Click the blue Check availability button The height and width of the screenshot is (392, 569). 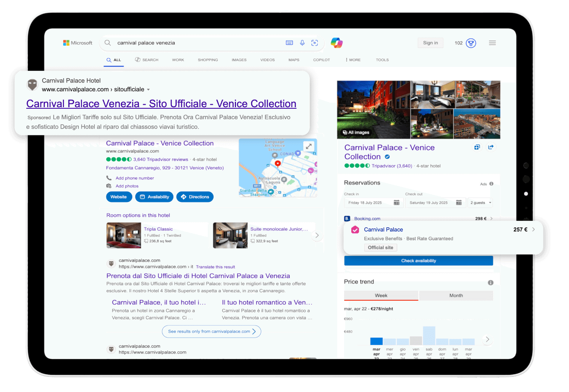click(418, 261)
